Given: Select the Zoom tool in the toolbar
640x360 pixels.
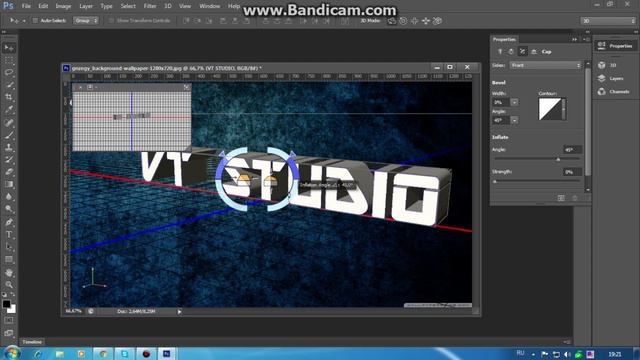Looking at the screenshot, I should (9, 284).
